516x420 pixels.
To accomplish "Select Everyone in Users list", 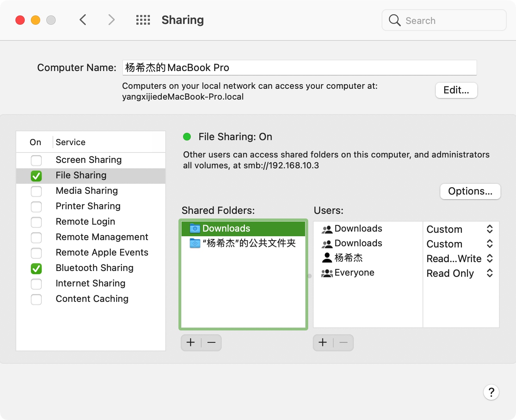I will point(368,273).
